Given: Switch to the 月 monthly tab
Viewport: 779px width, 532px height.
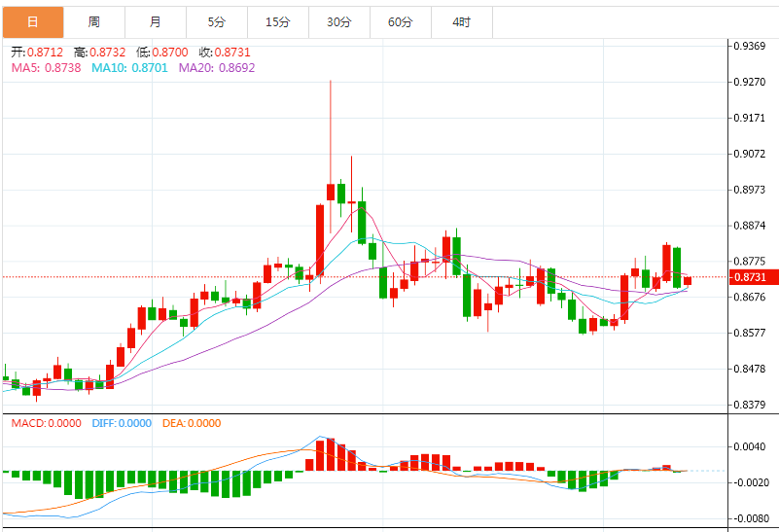Looking at the screenshot, I should 156,22.
